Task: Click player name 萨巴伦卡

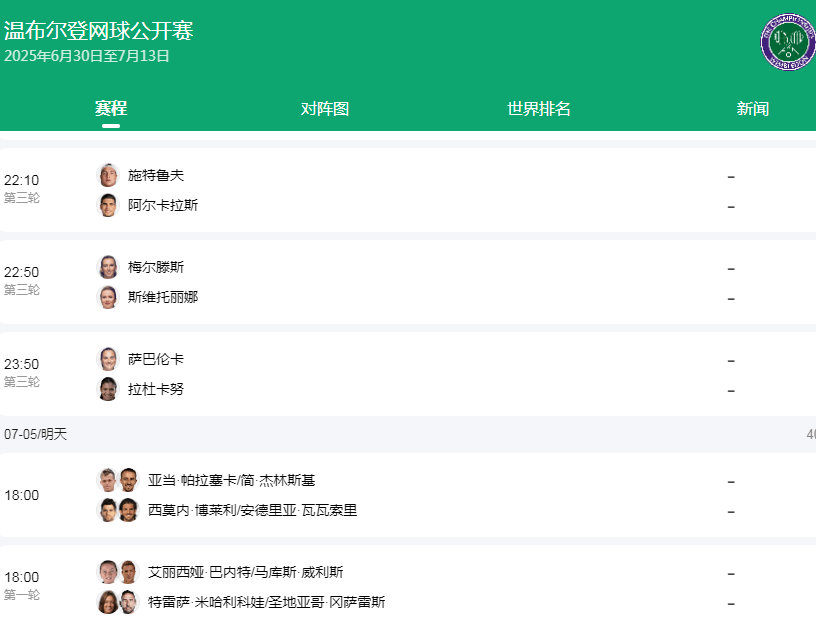Action: (156, 359)
